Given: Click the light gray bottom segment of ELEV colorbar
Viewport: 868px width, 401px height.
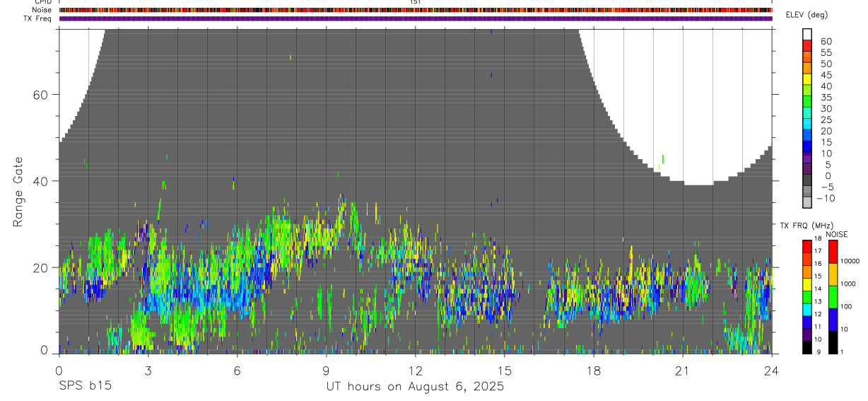Looking at the screenshot, I should 807,204.
